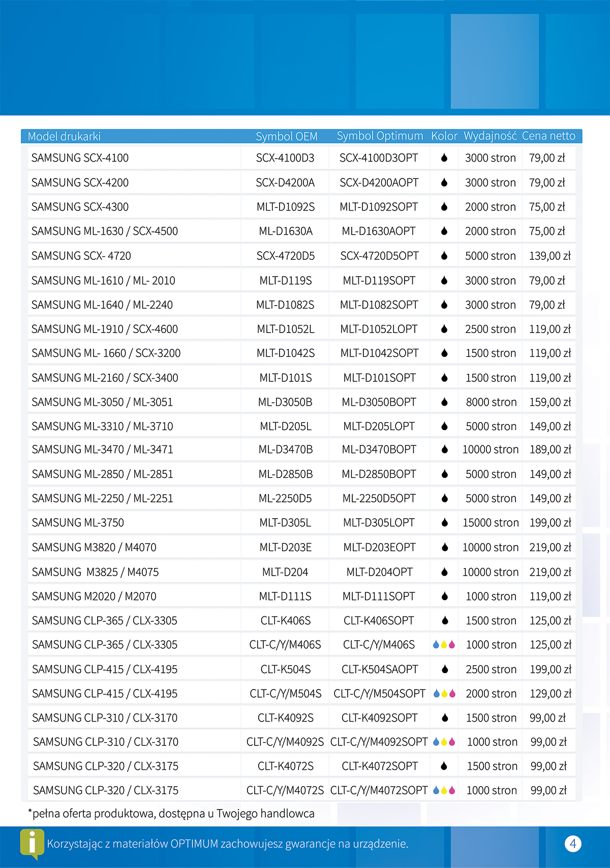Click the 'MLT-D111S' OEM symbol
Image resolution: width=610 pixels, height=868 pixels.
point(285,596)
